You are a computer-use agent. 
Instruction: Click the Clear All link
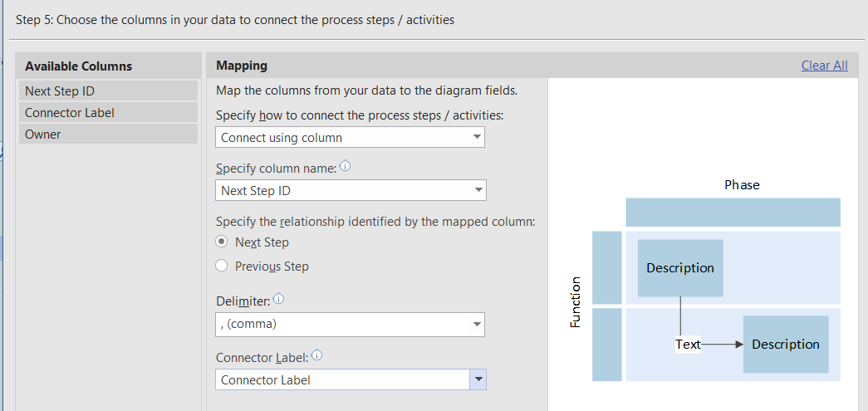[x=824, y=66]
